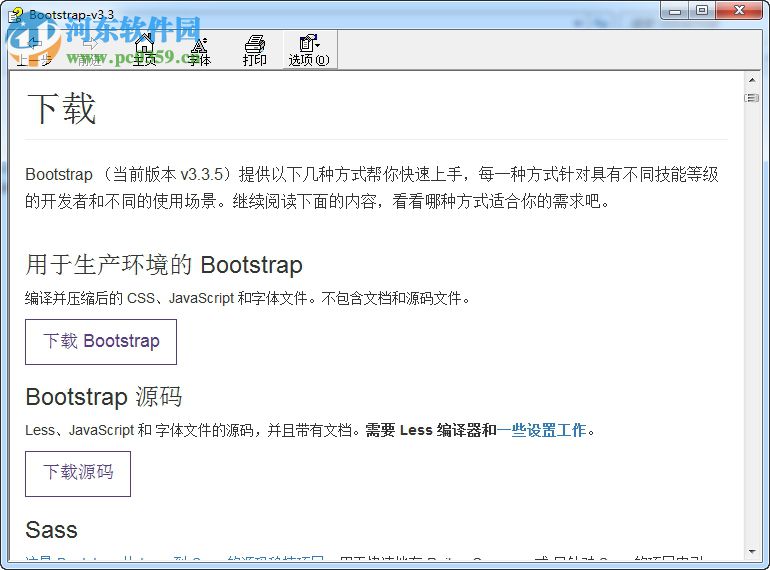Maximize the Bootstrap-v3.3 window
This screenshot has width=770, height=570.
[x=702, y=11]
